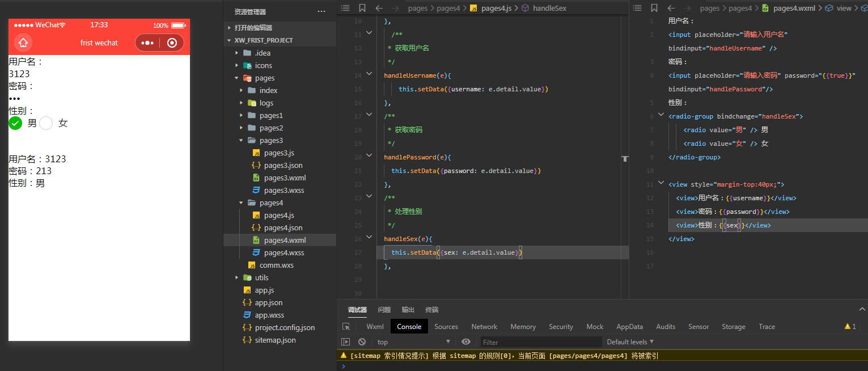
Task: Select the 女 radio button
Action: tap(46, 123)
